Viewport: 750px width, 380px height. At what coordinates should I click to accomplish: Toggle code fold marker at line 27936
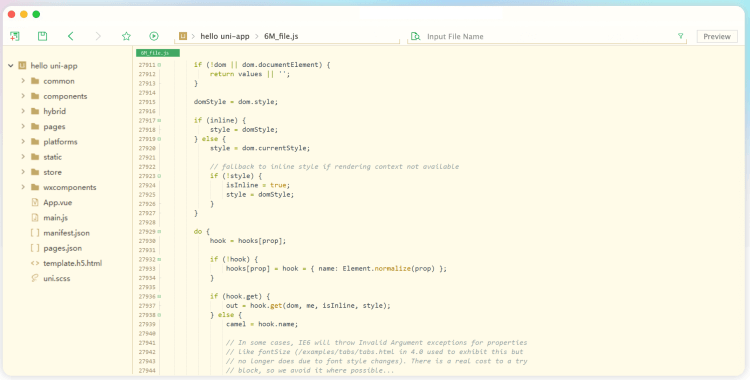pos(159,297)
